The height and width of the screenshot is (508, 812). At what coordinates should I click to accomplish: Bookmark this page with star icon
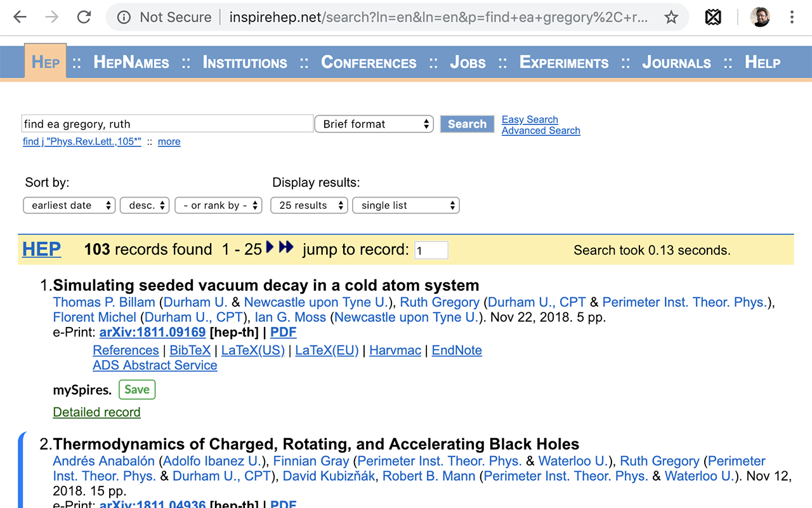tap(671, 18)
